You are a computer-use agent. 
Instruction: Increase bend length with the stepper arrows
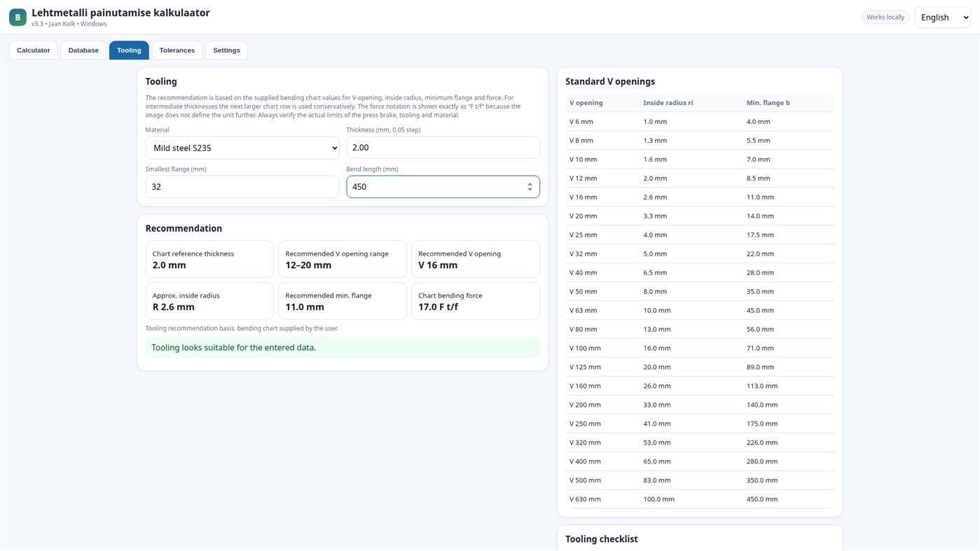[530, 184]
